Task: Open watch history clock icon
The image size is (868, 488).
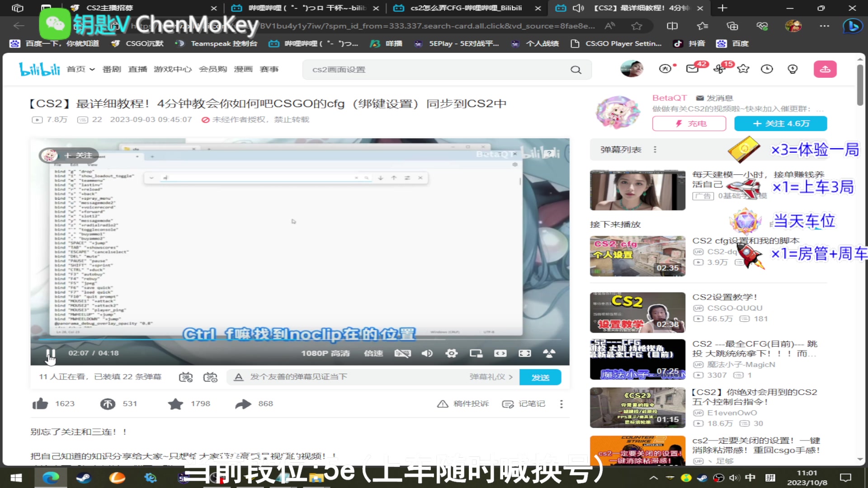Action: pyautogui.click(x=767, y=69)
